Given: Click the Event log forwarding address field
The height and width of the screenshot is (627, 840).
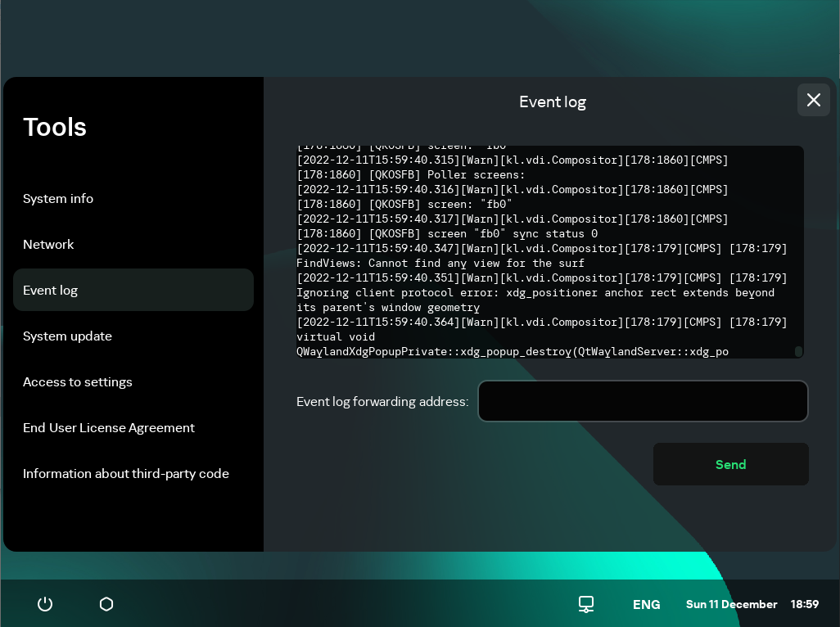Looking at the screenshot, I should (x=643, y=401).
